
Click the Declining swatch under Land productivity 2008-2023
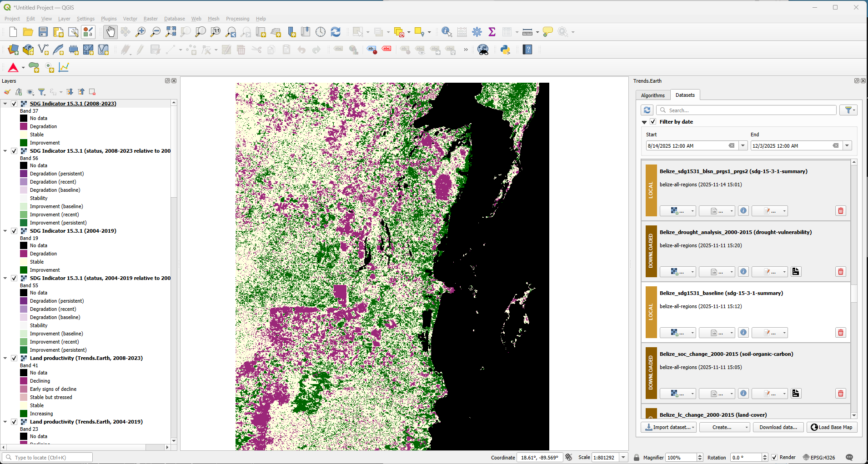(24, 381)
